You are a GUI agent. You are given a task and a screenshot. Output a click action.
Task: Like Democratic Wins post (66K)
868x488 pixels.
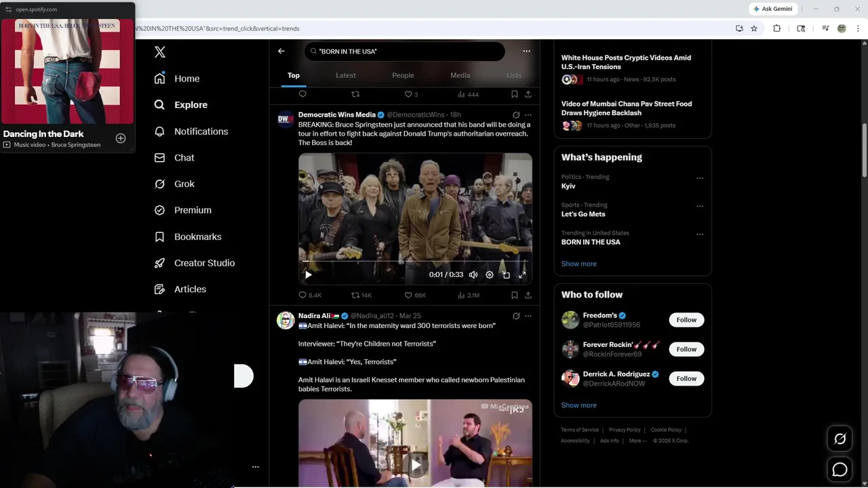(x=415, y=296)
